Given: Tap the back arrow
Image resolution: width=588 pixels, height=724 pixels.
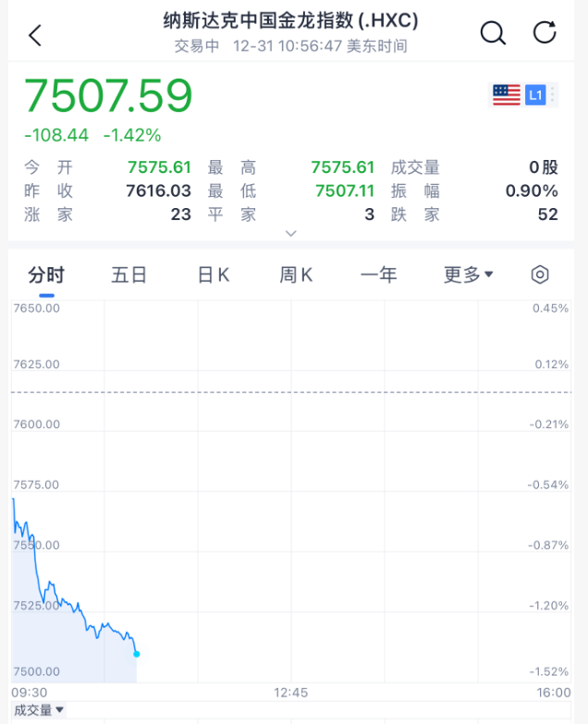Looking at the screenshot, I should (35, 35).
